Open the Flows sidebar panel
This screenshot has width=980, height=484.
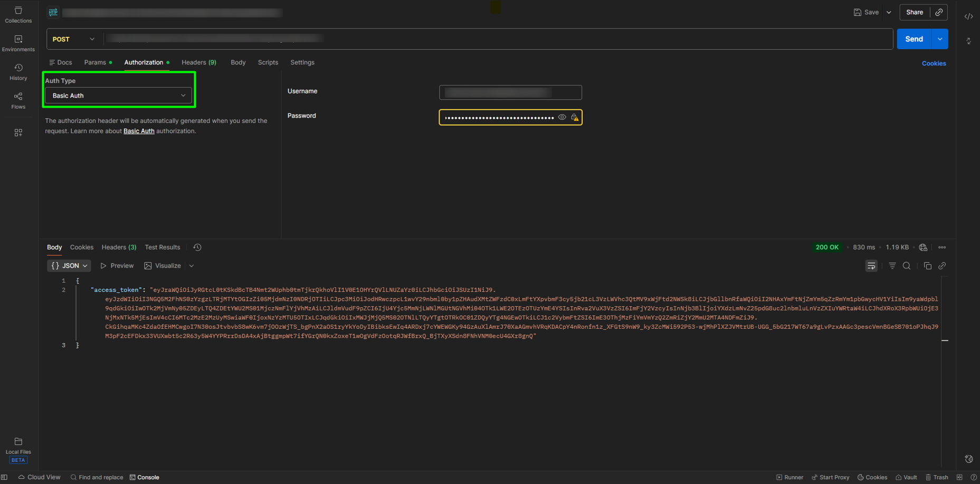click(18, 100)
